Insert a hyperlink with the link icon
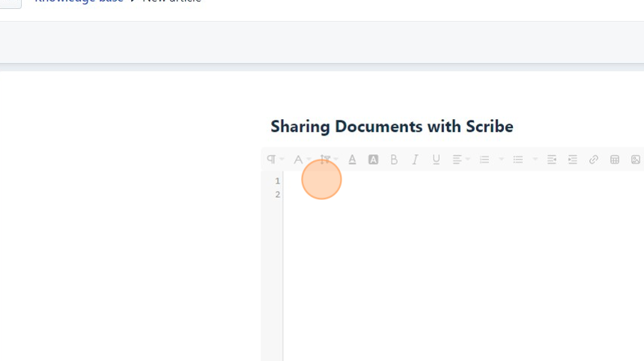 pyautogui.click(x=594, y=160)
